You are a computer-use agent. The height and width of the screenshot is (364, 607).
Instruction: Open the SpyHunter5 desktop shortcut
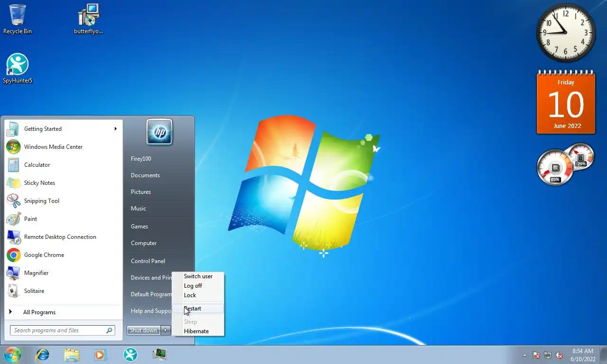point(18,69)
